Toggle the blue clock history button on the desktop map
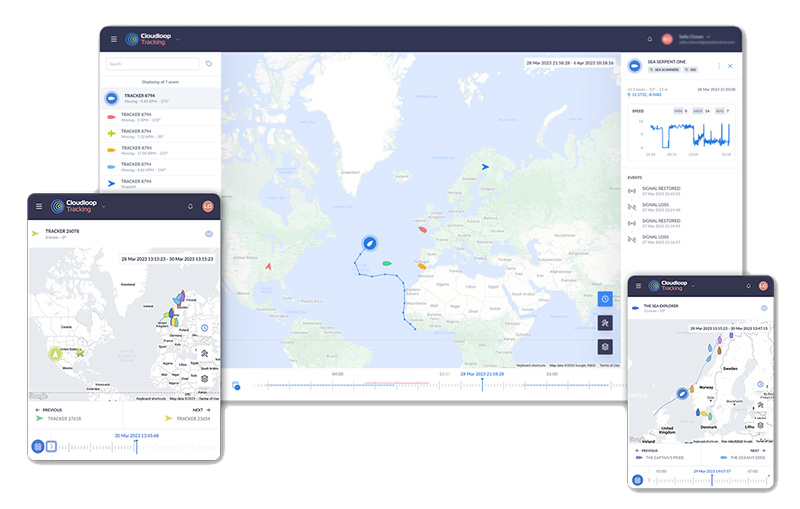Viewport: 800px width, 509px height. coord(605,299)
